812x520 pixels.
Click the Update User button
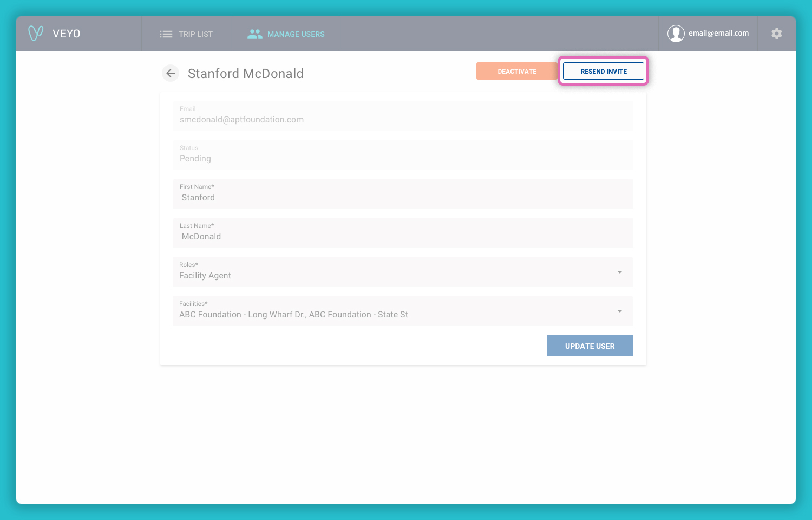590,346
